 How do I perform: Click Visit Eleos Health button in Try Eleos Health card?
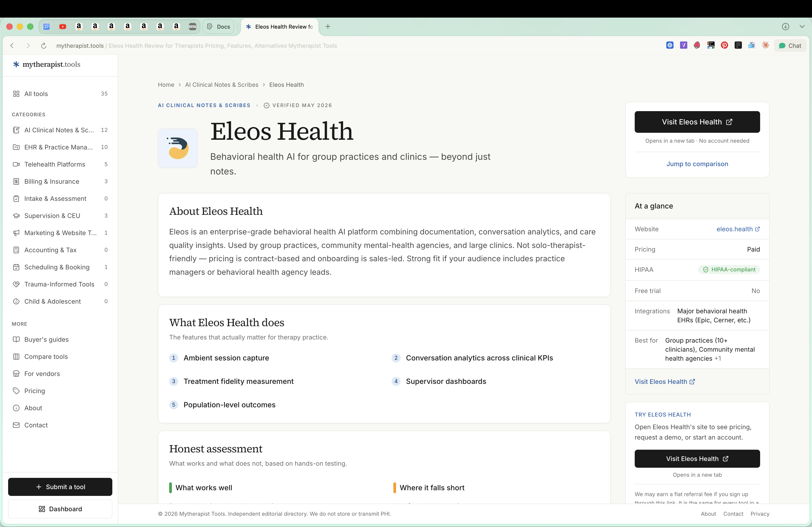[697, 459]
